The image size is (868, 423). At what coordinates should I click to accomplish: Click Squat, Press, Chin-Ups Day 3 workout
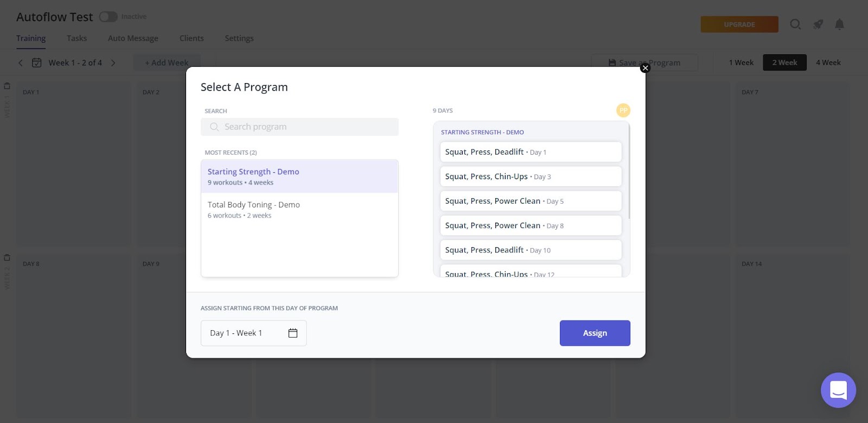coord(531,176)
